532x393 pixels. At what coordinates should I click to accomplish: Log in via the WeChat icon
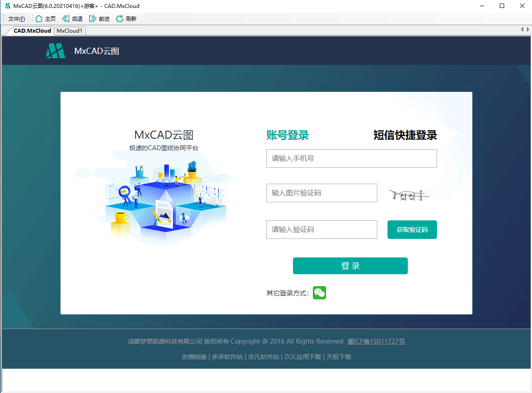(x=319, y=292)
